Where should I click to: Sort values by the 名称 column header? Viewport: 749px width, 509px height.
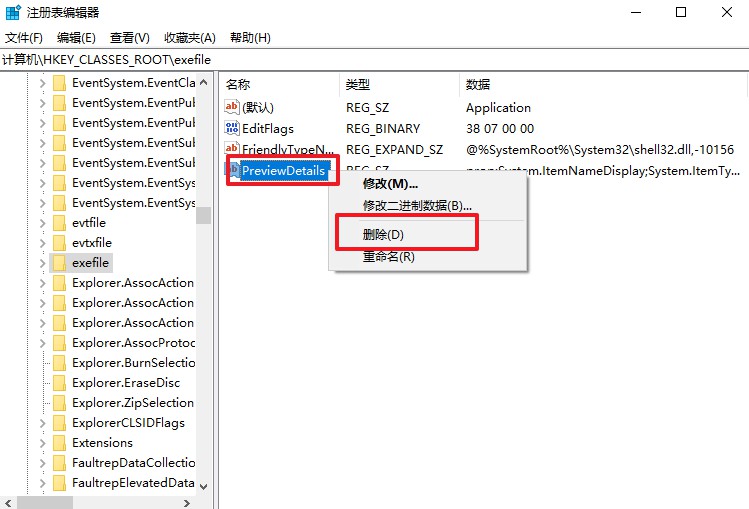click(238, 84)
